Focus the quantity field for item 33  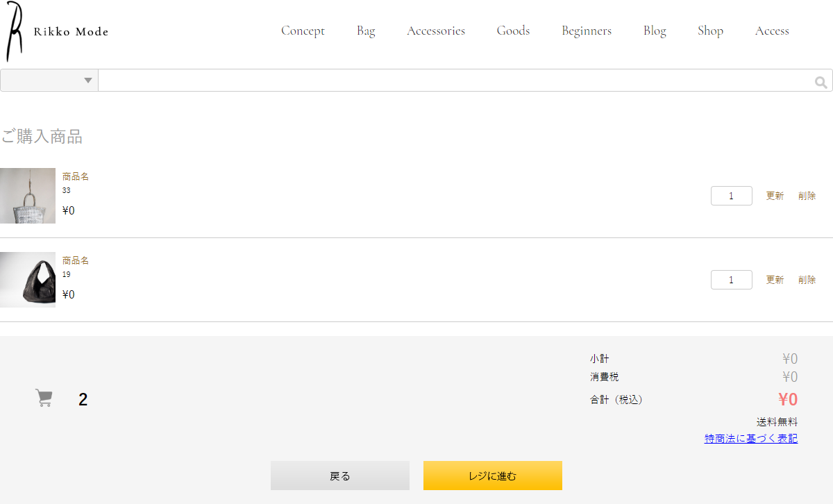[731, 196]
